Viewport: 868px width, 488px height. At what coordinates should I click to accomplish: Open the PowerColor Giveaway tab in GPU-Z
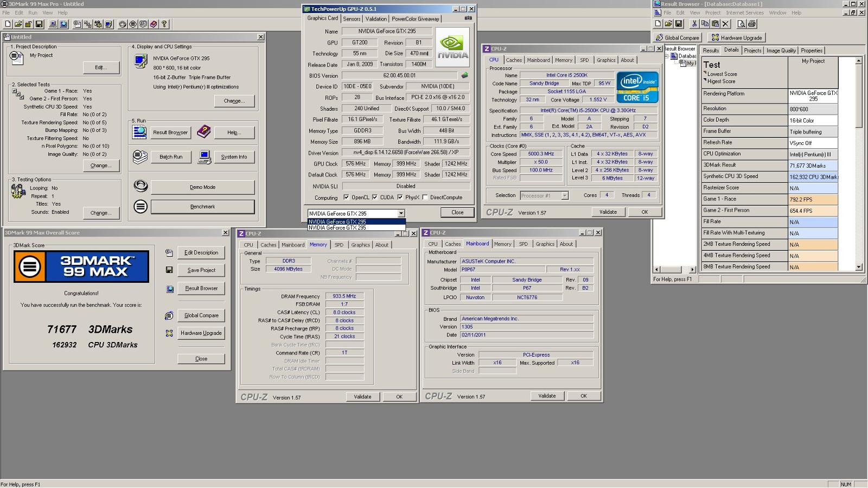[416, 19]
